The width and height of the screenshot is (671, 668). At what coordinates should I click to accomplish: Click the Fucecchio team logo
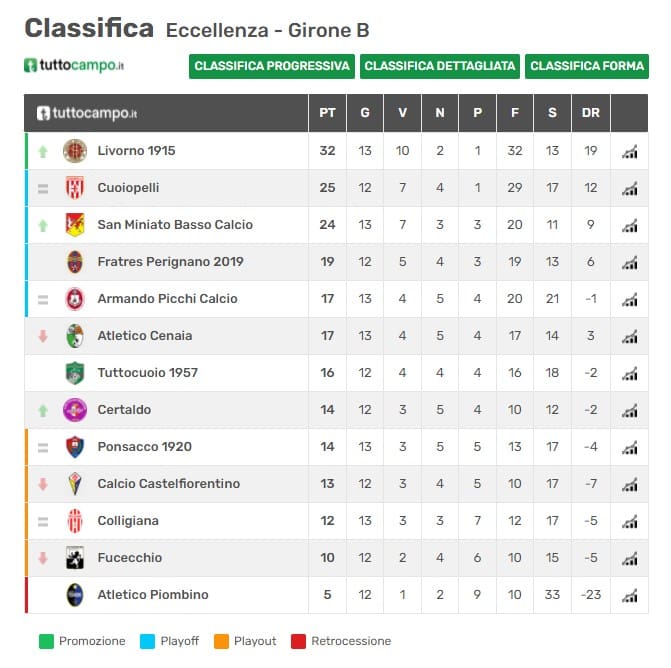[x=75, y=558]
